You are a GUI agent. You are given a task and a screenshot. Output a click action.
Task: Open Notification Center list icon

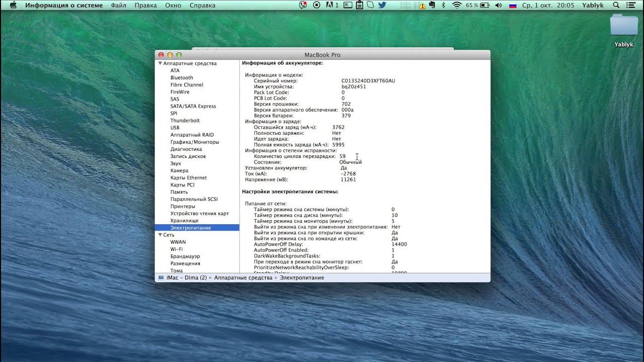pyautogui.click(x=631, y=6)
